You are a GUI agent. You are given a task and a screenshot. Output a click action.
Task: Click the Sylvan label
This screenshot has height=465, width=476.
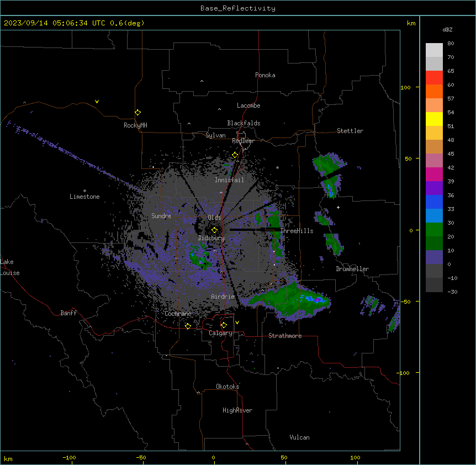pyautogui.click(x=215, y=135)
